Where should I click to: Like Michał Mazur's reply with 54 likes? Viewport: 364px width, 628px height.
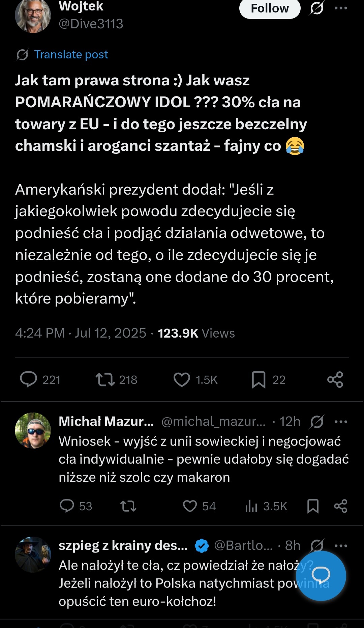[x=190, y=506]
